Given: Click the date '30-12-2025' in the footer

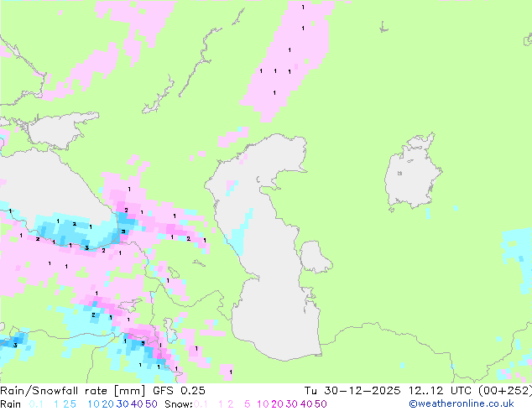Looking at the screenshot, I should (x=362, y=391).
